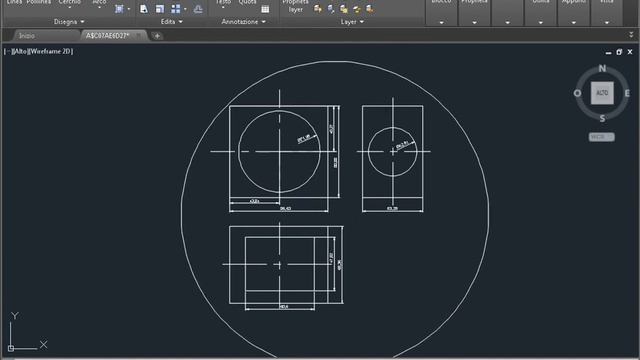Rotate view to Ovest on ViewCube
The image size is (640, 360).
[577, 93]
